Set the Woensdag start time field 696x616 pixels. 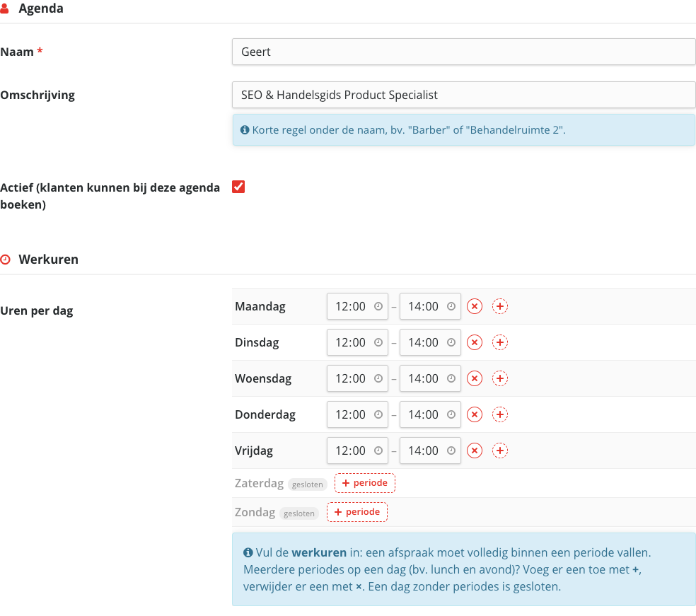[357, 378]
